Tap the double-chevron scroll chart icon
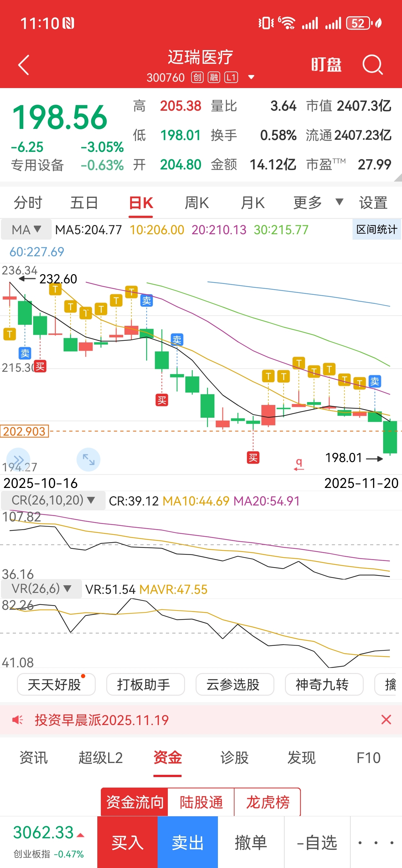 pos(18,459)
